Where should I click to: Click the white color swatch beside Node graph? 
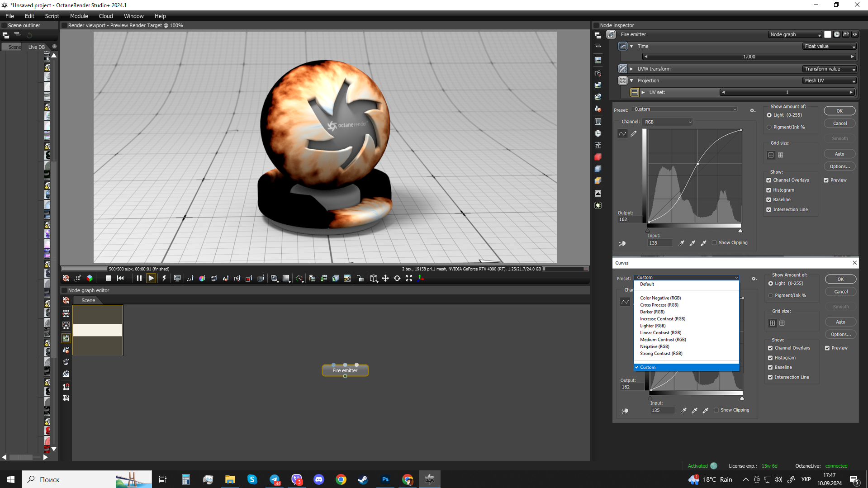tap(828, 34)
